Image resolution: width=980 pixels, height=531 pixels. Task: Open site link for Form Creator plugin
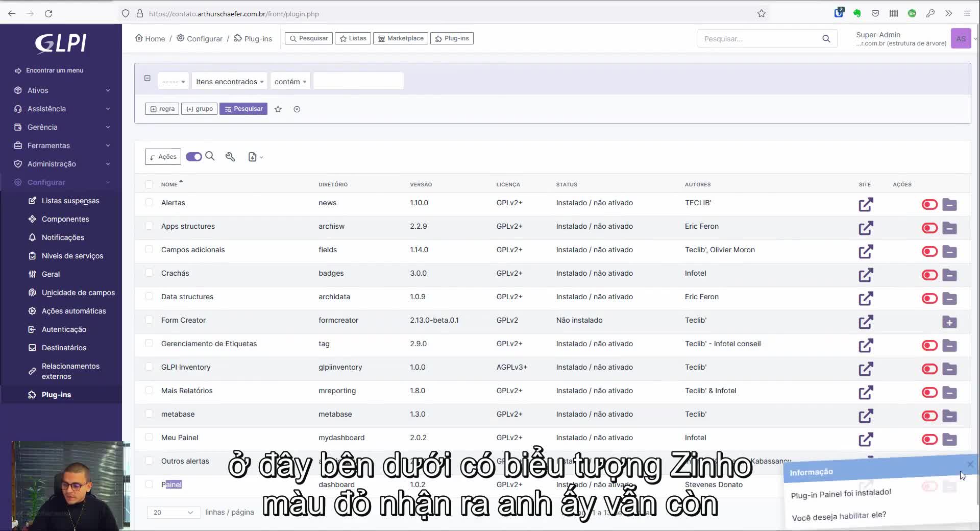click(x=866, y=322)
